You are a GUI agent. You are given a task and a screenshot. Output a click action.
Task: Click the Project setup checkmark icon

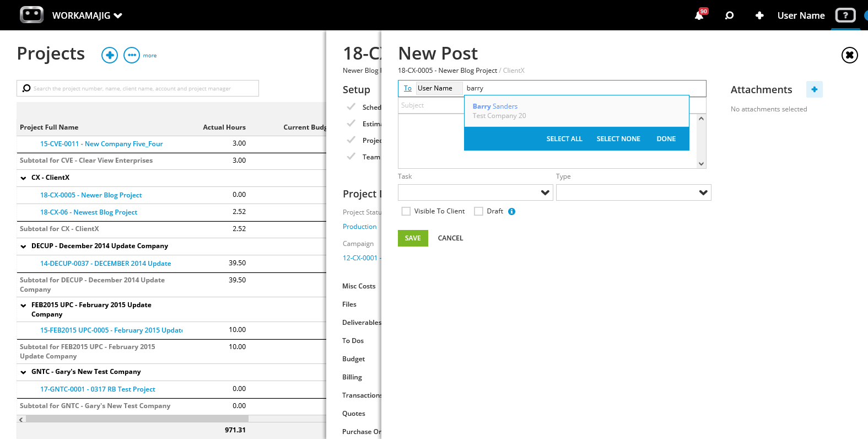click(351, 140)
